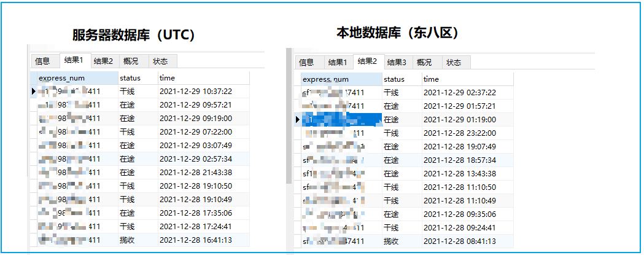This screenshot has height=255, width=644.
Task: Click 干线 status in the 02:37:22 row
Action: click(402, 93)
